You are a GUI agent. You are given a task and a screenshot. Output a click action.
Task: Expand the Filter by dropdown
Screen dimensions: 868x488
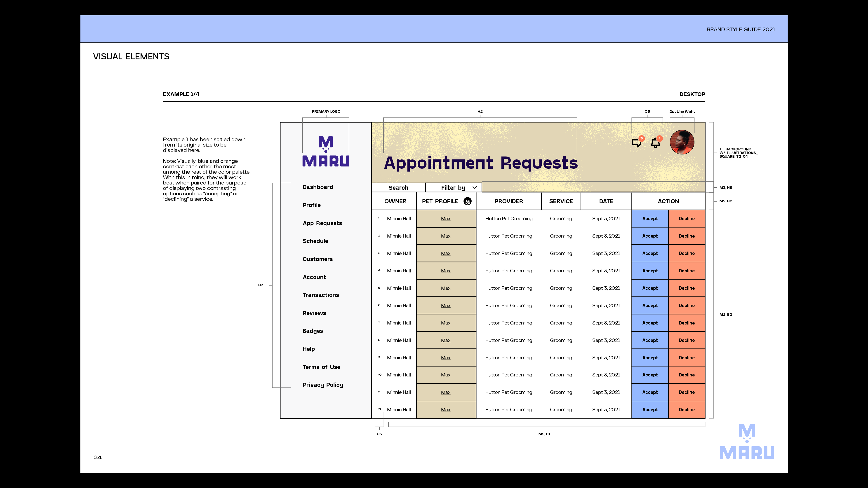pyautogui.click(x=453, y=188)
